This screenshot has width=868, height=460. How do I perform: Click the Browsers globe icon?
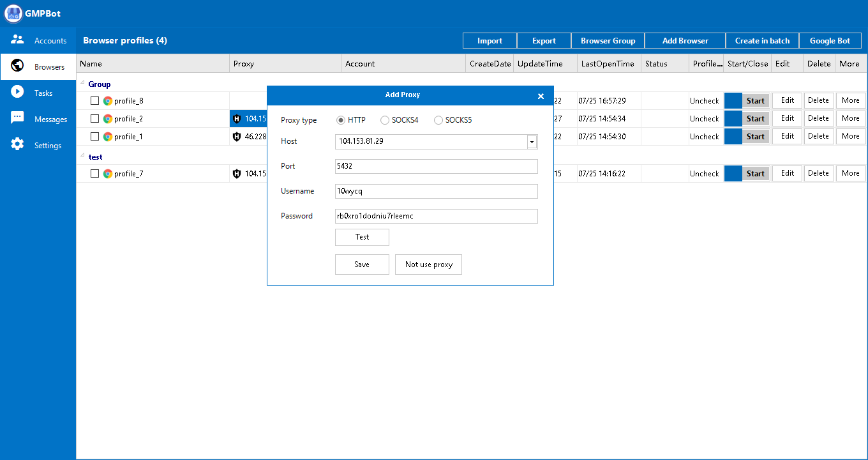[x=17, y=66]
